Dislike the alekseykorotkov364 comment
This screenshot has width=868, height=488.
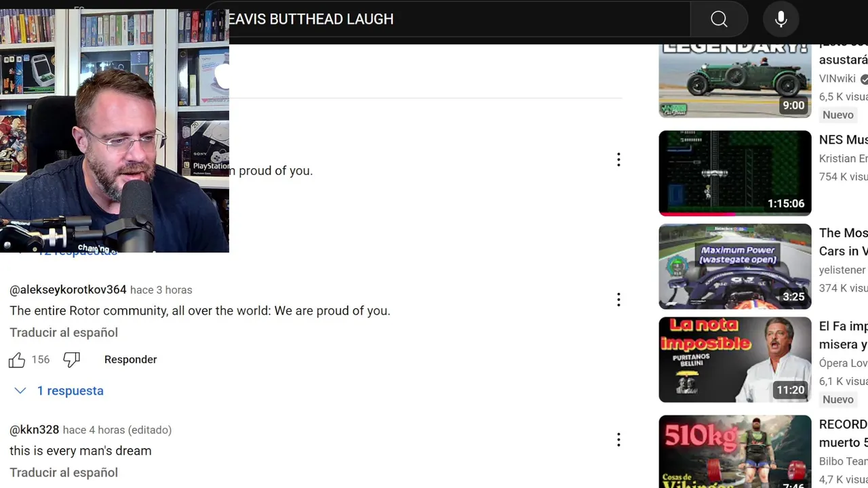coord(71,360)
